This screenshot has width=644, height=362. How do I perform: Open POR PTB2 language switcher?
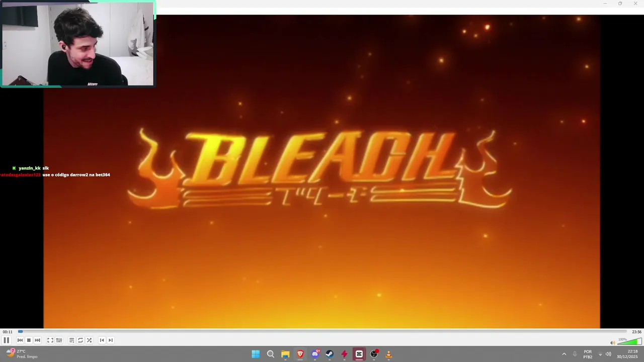click(x=588, y=354)
